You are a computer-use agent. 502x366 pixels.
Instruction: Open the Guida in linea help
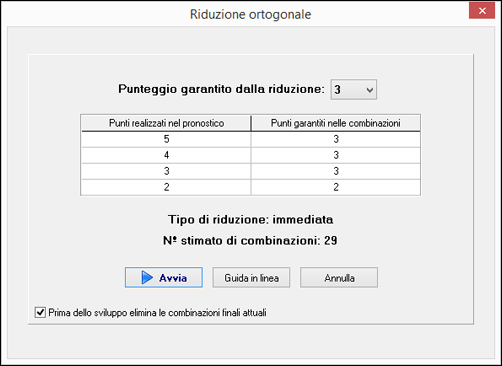point(251,277)
